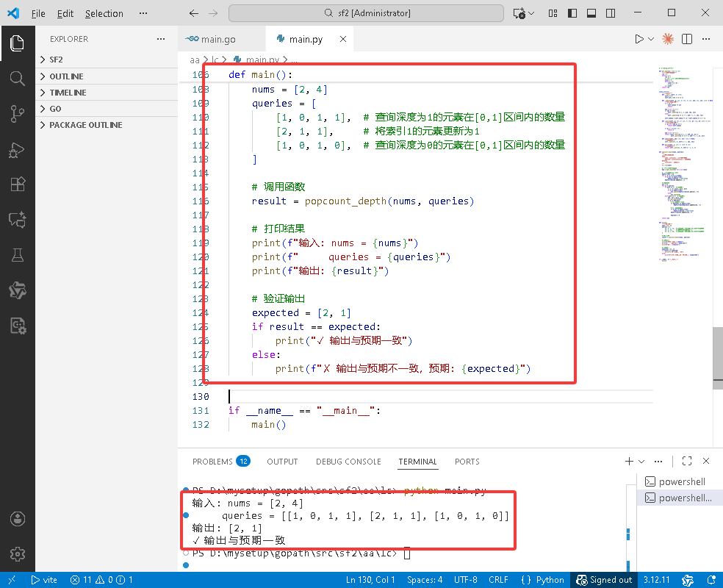Close the terminal panel
Screen dimensions: 723x588
[x=706, y=461]
